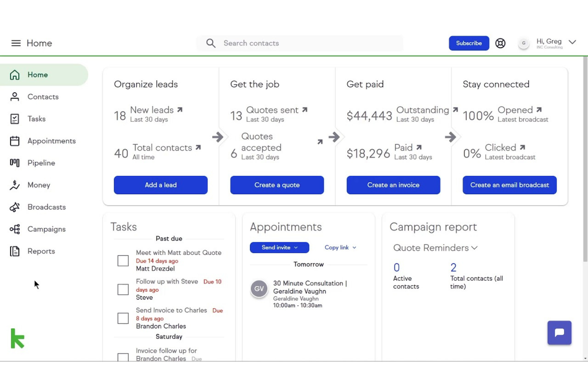This screenshot has height=392, width=588.
Task: Open the help lifebuoy icon
Action: point(500,43)
